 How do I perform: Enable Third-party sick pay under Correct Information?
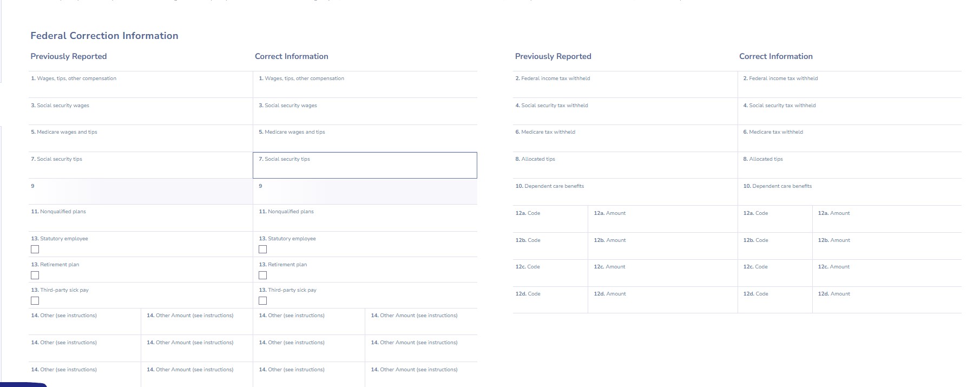tap(263, 301)
